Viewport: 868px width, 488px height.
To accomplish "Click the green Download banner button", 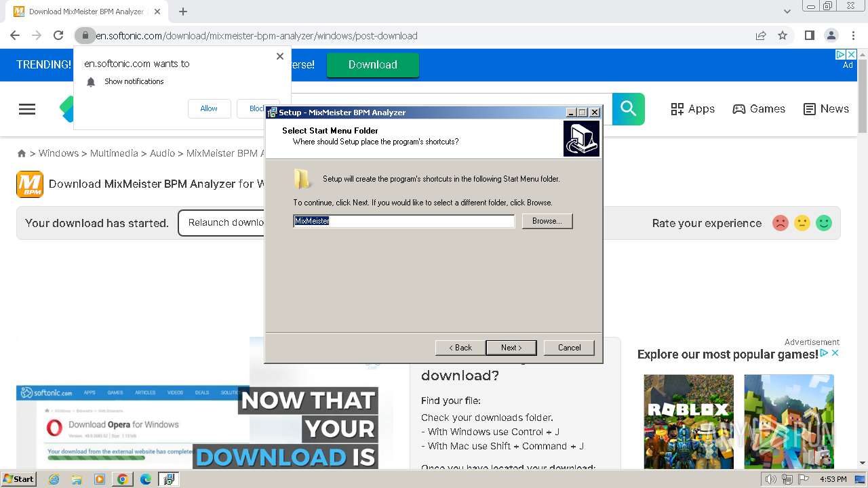I will (x=372, y=64).
